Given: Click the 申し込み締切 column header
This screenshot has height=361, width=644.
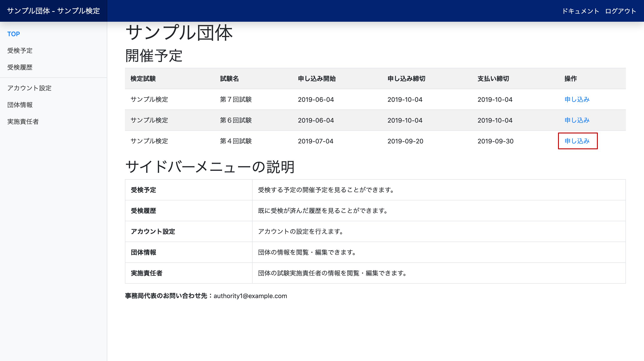Looking at the screenshot, I should 406,79.
